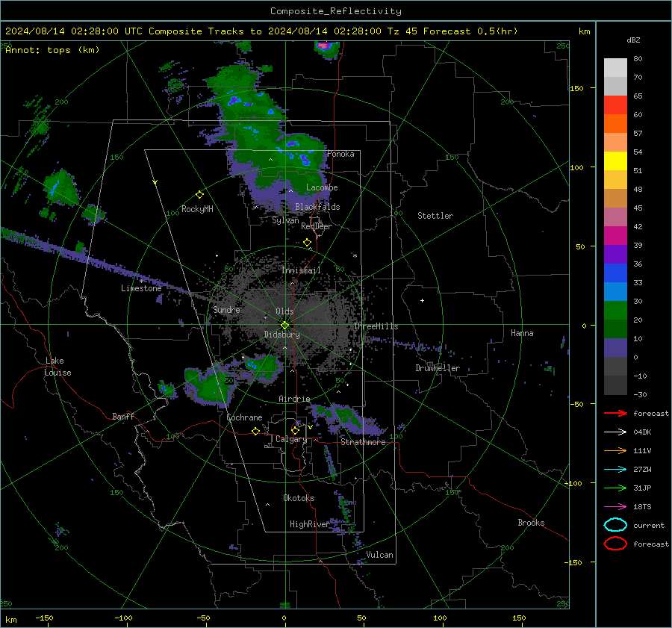The image size is (672, 628).
Task: Pick the red swatch in dBZ scale
Action: pyautogui.click(x=615, y=105)
